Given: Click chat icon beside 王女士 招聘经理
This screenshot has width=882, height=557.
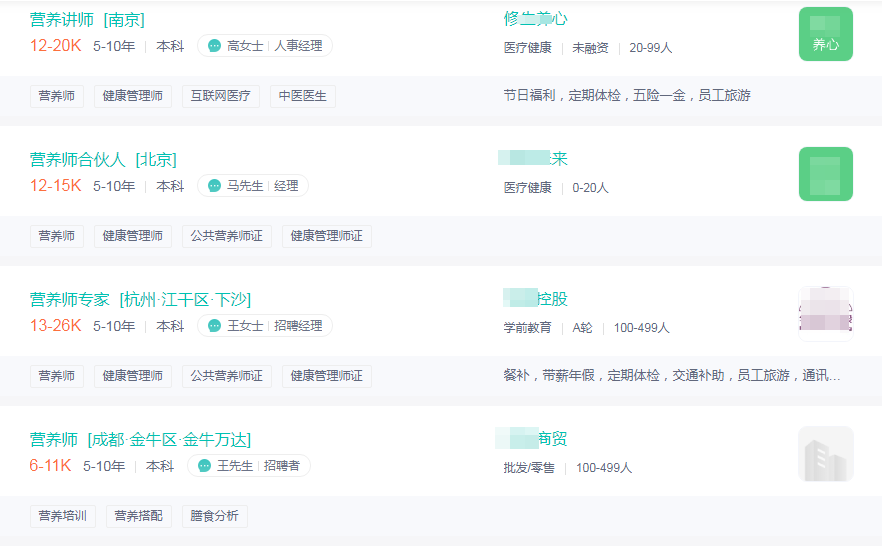Looking at the screenshot, I should tap(214, 326).
